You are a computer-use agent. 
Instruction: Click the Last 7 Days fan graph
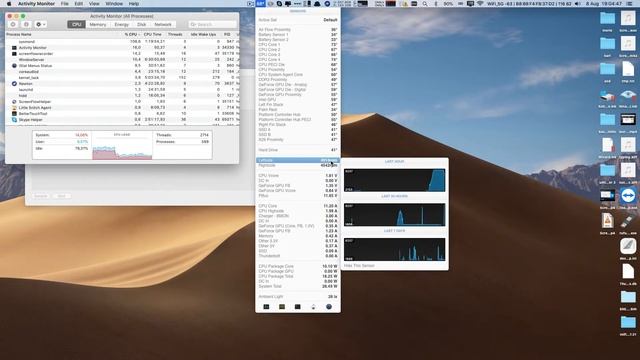[x=394, y=249]
